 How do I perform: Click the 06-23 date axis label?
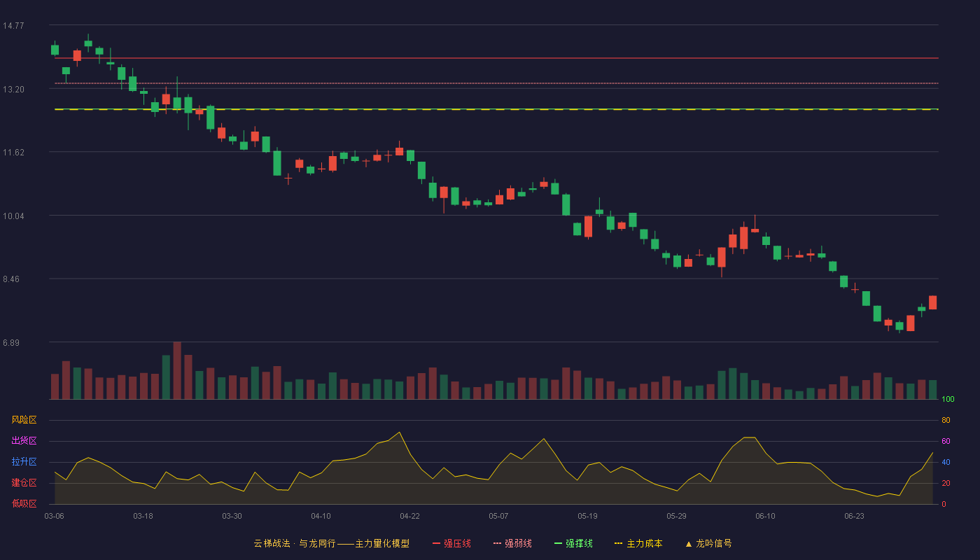tap(854, 516)
